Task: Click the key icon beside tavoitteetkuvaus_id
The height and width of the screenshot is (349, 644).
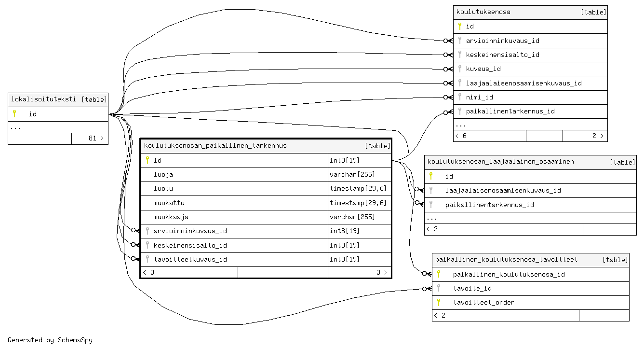Action: (148, 259)
